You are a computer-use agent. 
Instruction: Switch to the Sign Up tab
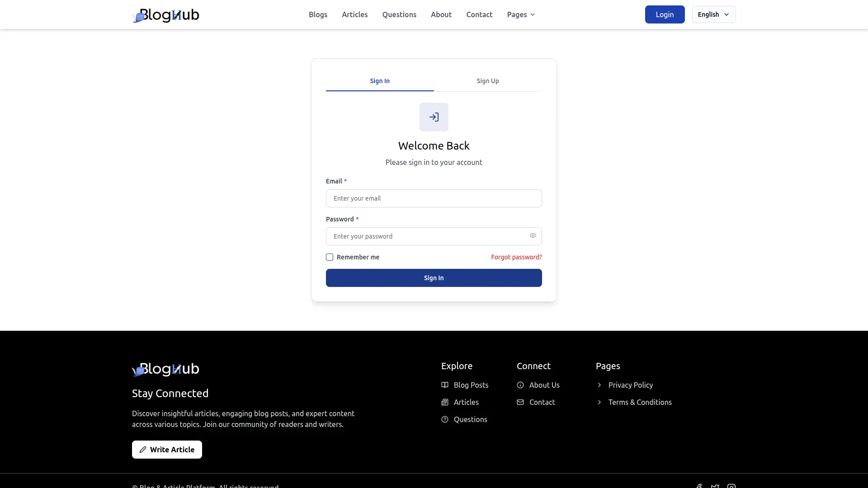click(487, 81)
